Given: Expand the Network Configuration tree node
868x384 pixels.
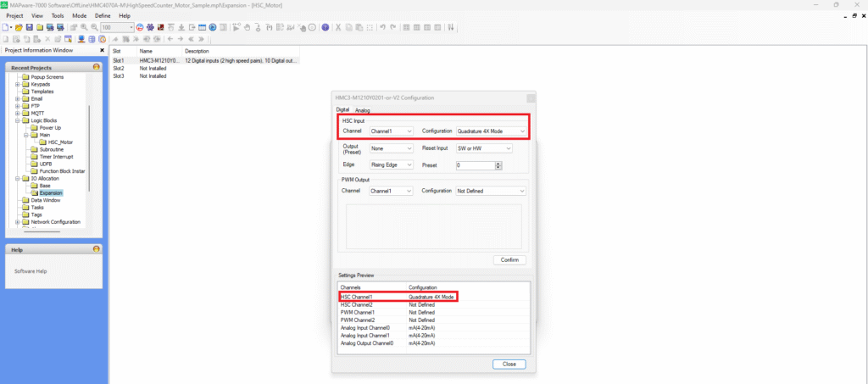Looking at the screenshot, I should point(19,222).
